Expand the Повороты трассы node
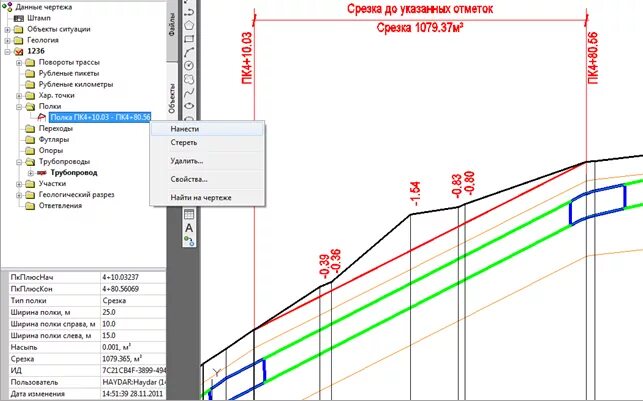This screenshot has width=643, height=401. [x=19, y=63]
